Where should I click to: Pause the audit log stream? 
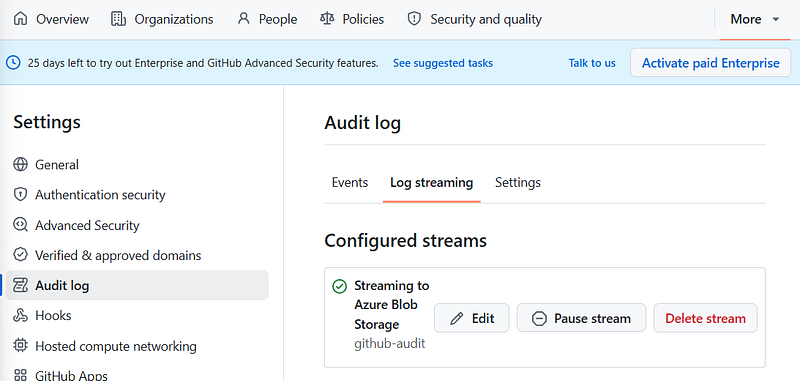[x=582, y=319]
